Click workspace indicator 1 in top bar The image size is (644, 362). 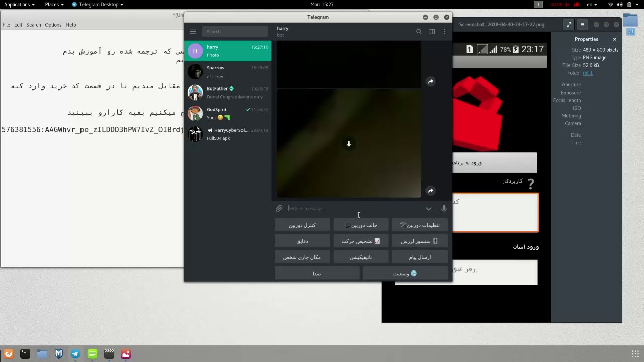click(x=538, y=4)
